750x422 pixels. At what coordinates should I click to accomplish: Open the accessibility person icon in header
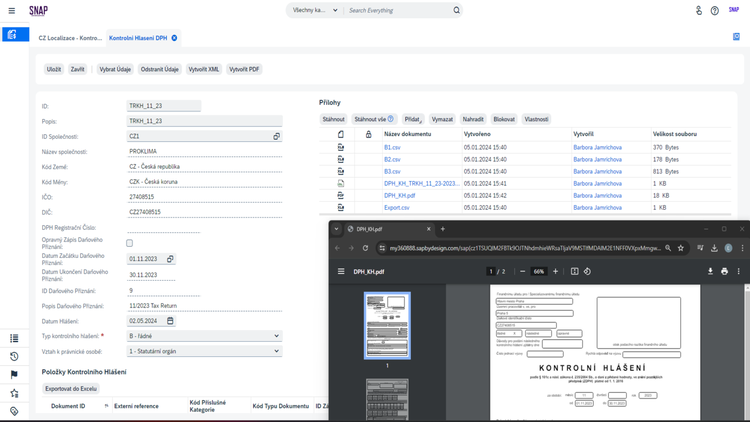click(699, 10)
